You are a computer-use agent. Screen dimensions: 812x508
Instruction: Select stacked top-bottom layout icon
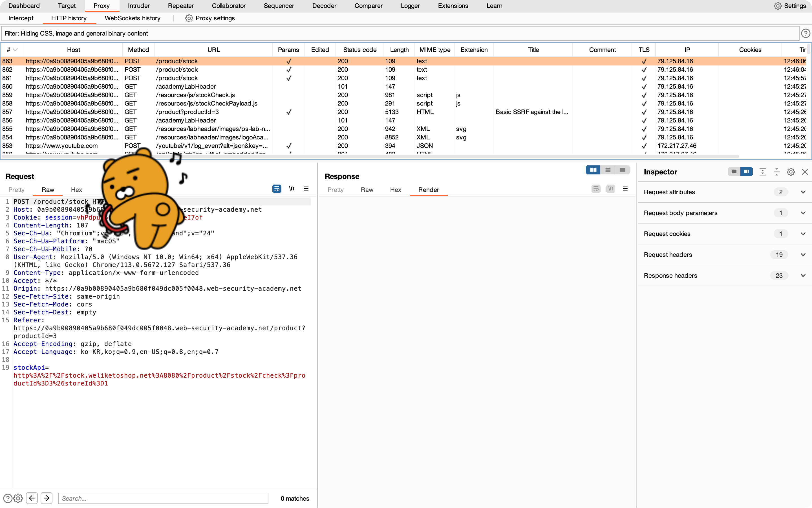pyautogui.click(x=608, y=170)
